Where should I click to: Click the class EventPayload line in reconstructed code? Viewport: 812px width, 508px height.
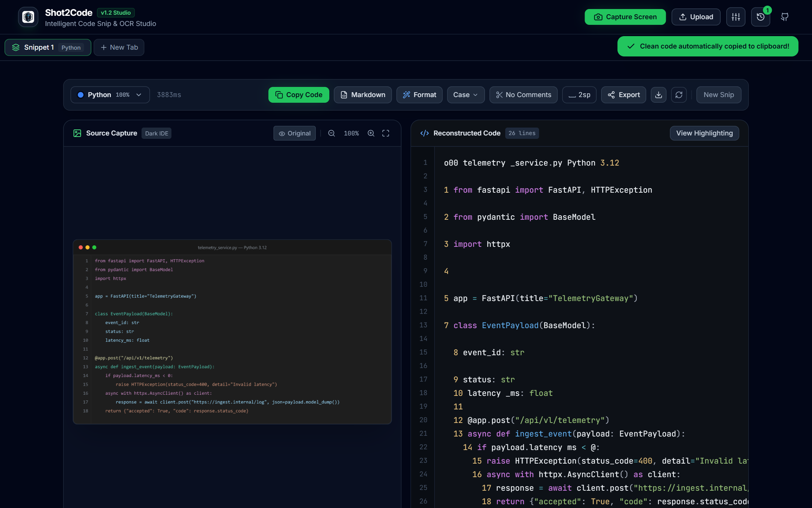point(520,325)
